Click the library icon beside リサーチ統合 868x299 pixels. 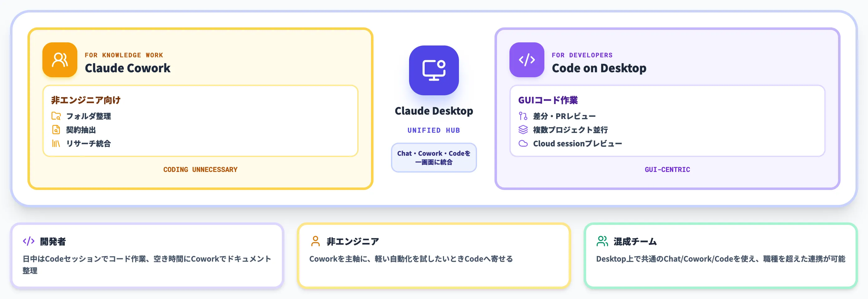pos(56,144)
